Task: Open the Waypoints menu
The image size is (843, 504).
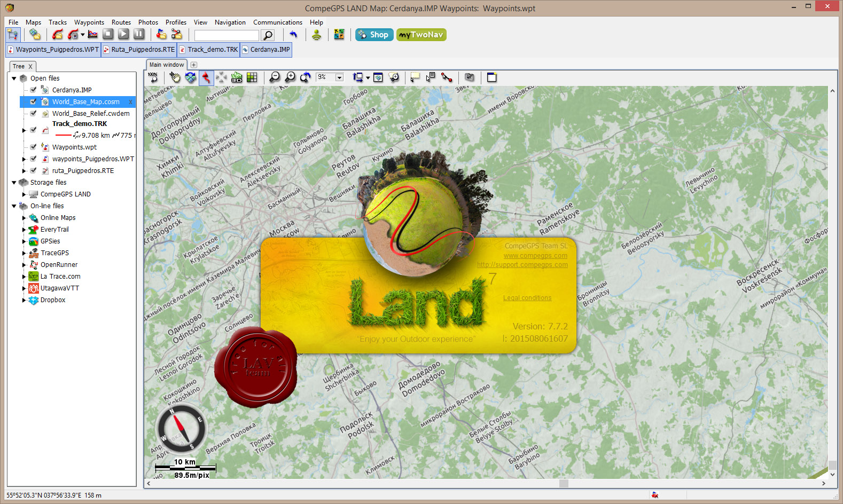Action: pos(89,22)
